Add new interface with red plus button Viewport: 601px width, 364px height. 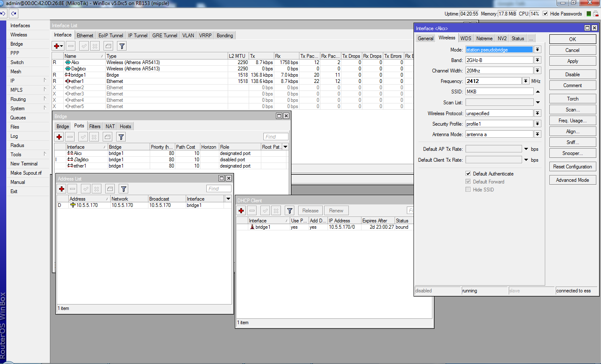pyautogui.click(x=58, y=46)
